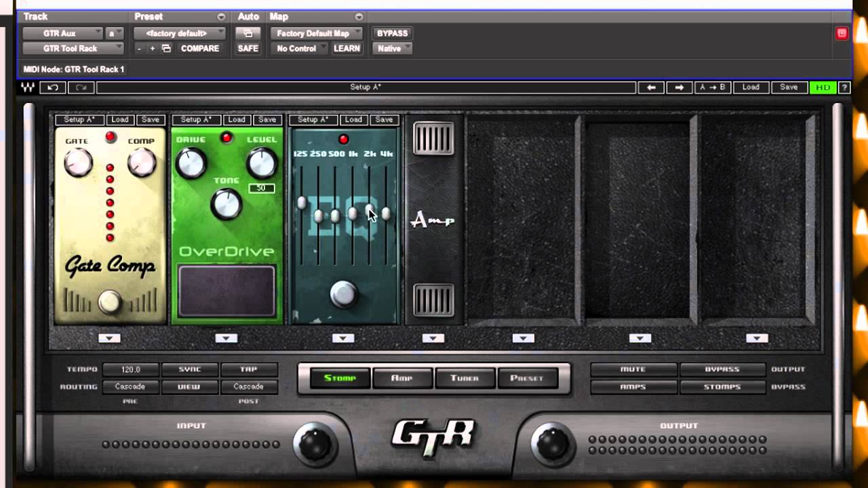Click the LEARN button
Viewport: 868px width, 488px height.
click(347, 49)
